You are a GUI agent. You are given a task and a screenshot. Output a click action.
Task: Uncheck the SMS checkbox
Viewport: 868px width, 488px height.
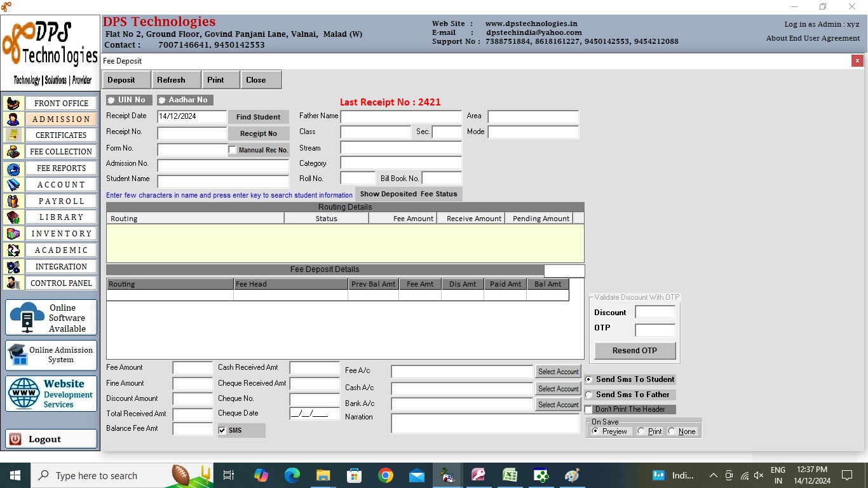(222, 431)
